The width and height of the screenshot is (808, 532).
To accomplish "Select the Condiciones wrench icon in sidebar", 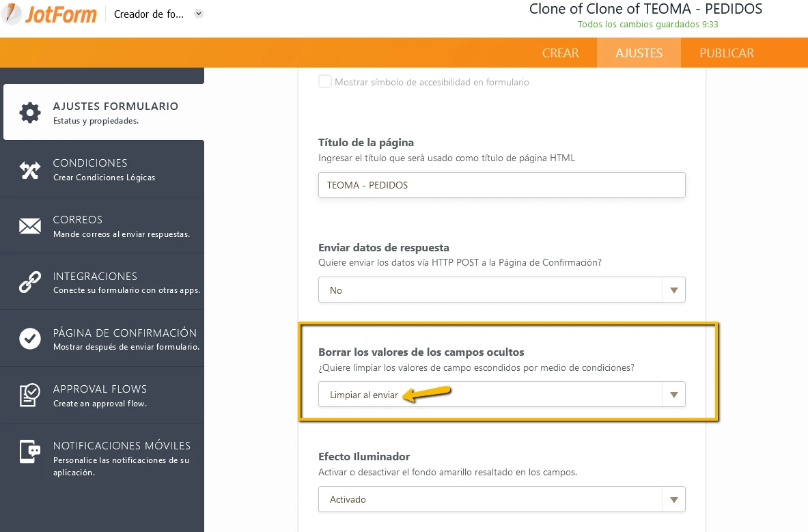I will (x=30, y=168).
